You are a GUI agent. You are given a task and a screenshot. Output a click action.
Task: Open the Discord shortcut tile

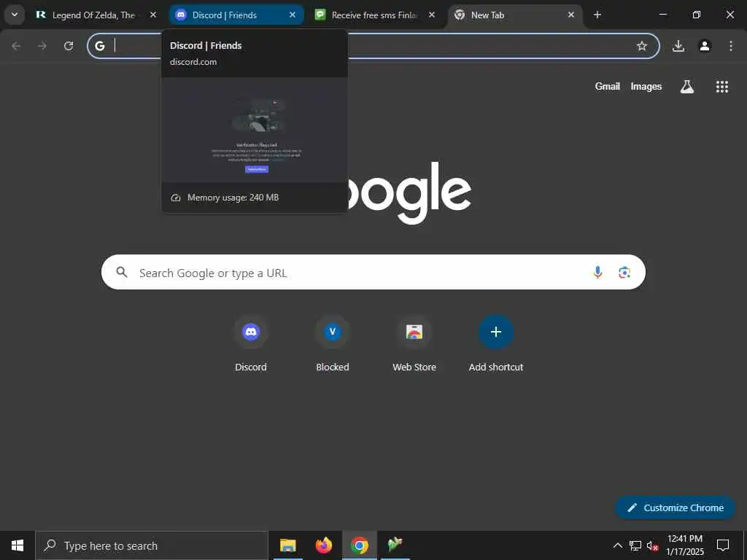click(251, 344)
